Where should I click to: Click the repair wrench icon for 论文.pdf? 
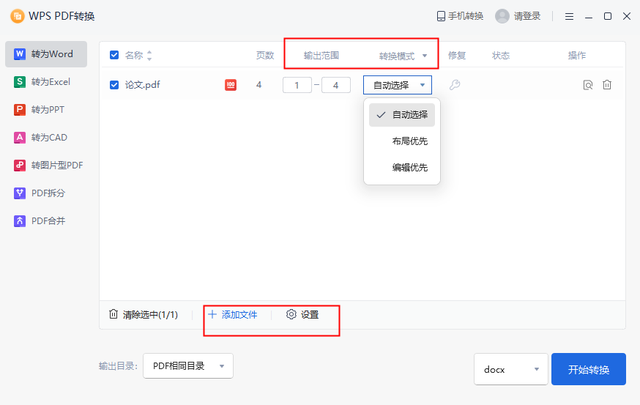(x=454, y=85)
